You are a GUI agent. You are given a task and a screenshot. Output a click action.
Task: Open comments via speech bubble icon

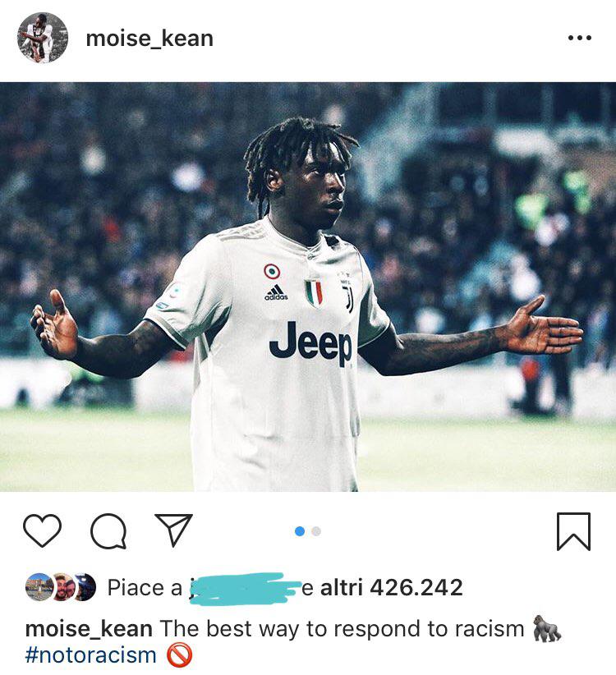pyautogui.click(x=108, y=530)
